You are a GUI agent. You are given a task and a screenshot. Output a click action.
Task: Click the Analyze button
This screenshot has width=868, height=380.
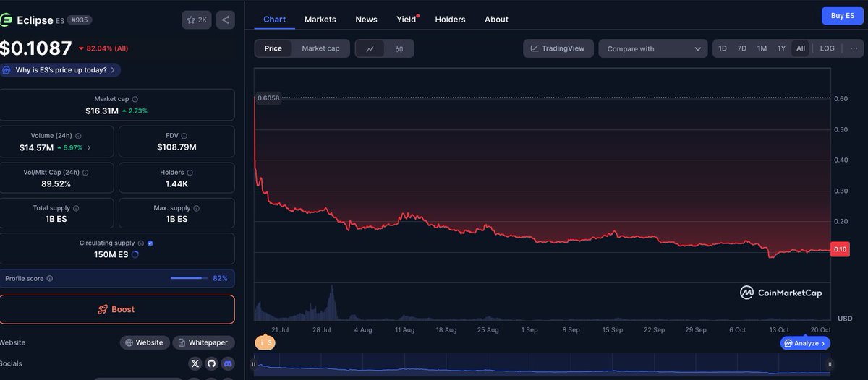point(805,343)
